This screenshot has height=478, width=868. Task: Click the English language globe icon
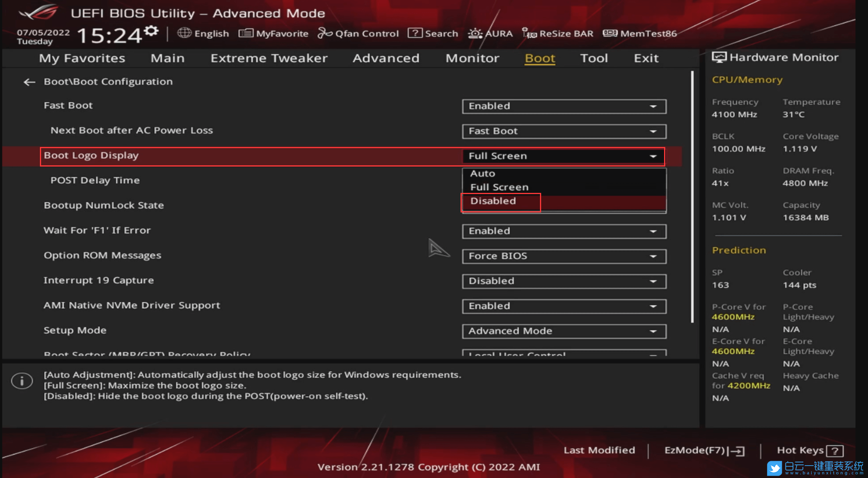point(184,33)
